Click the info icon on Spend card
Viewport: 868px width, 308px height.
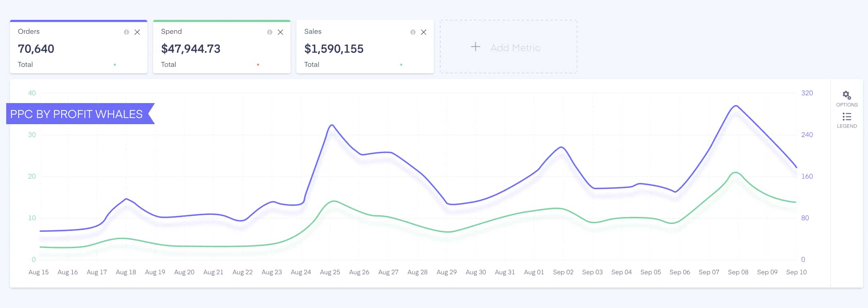pyautogui.click(x=269, y=32)
